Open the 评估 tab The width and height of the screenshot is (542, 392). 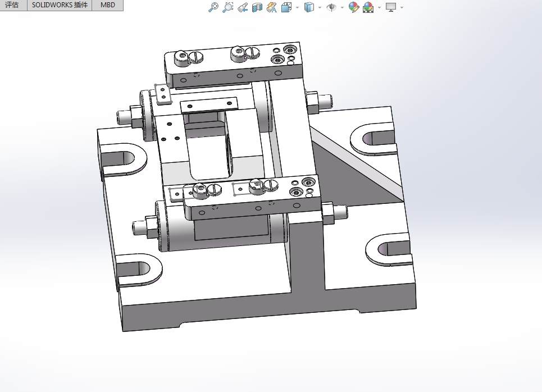(12, 5)
